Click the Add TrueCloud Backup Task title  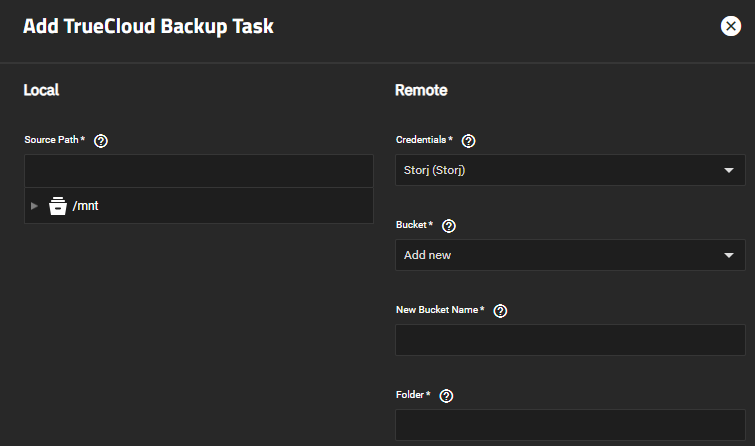(x=148, y=27)
